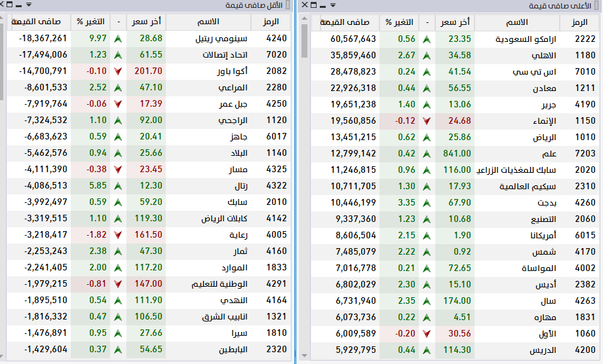Sort right panel by الرمز column header
This screenshot has height=364, width=603.
click(579, 22)
